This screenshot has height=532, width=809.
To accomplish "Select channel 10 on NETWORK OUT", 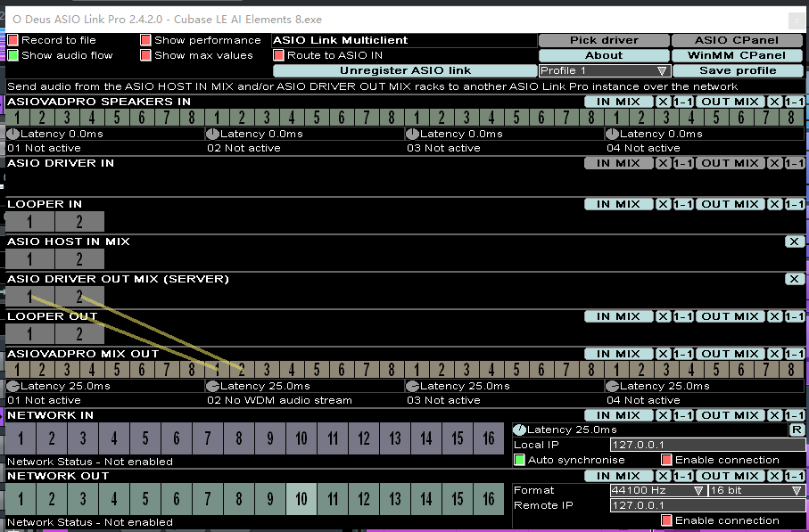I will click(303, 500).
